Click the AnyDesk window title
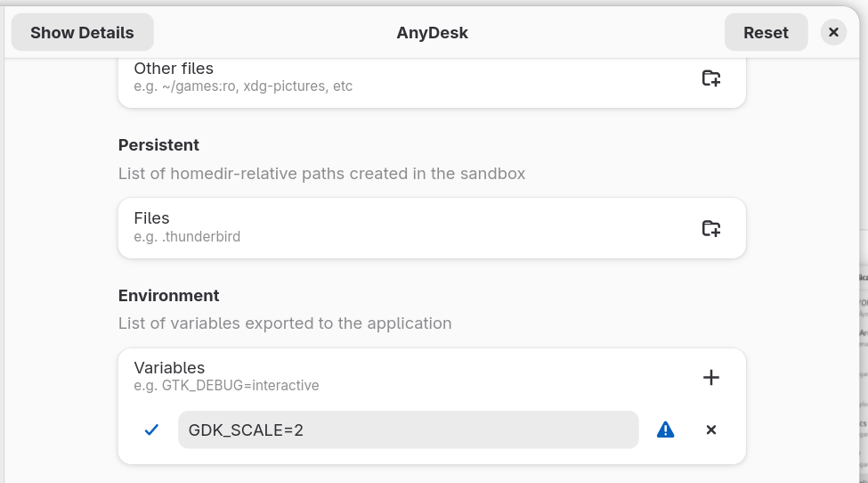Screen dimensions: 868x483 [432, 33]
